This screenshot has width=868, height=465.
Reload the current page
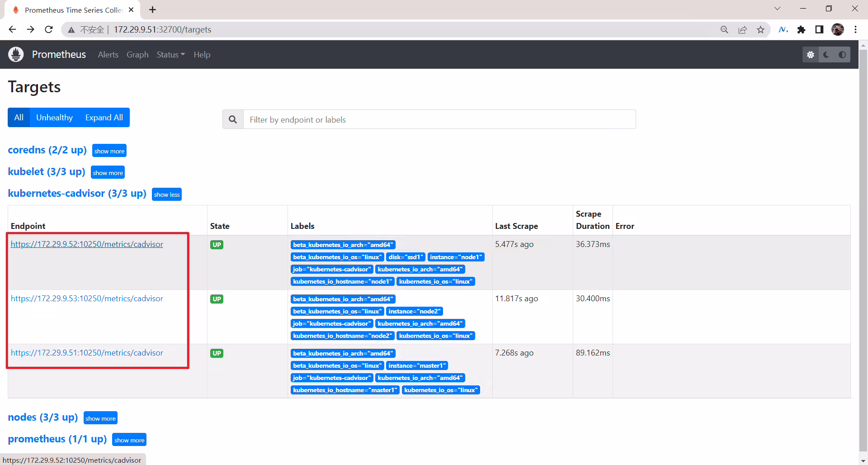pos(49,29)
